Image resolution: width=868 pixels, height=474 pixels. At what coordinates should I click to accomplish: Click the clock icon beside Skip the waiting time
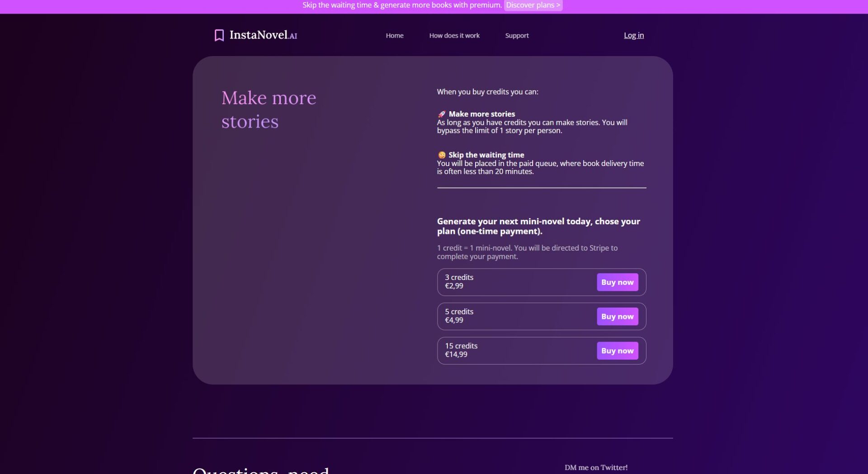(x=442, y=155)
